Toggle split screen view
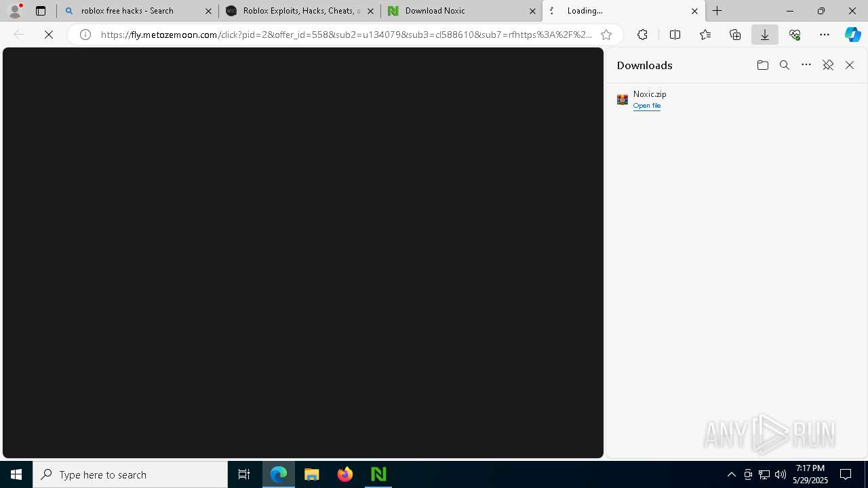Image resolution: width=868 pixels, height=488 pixels. [x=675, y=35]
